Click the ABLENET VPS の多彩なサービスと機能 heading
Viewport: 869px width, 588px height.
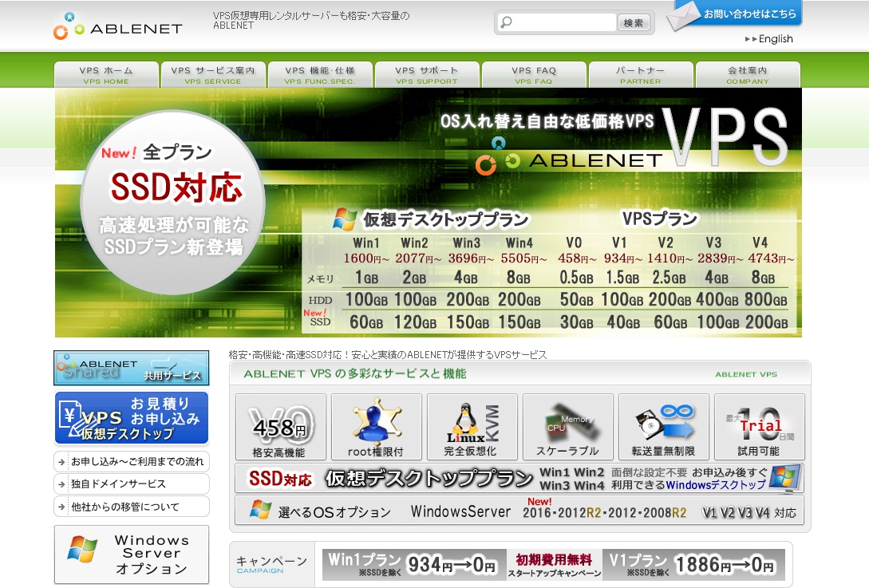point(354,374)
